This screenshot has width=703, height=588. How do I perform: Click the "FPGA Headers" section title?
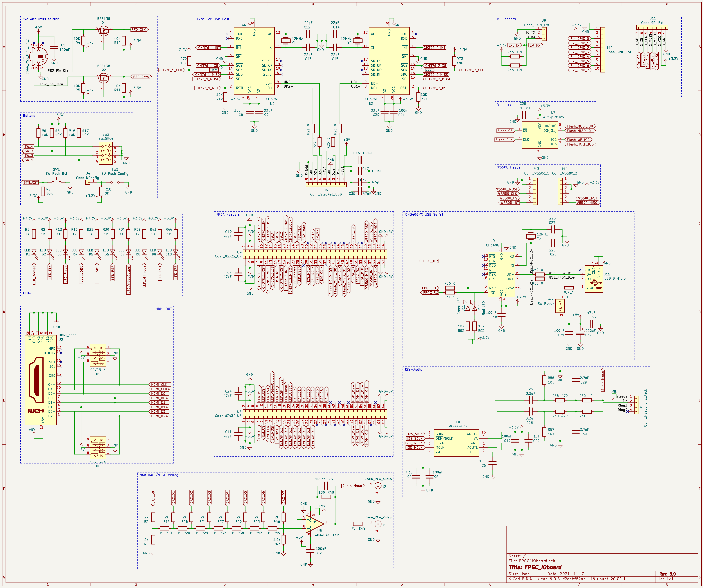tap(228, 215)
